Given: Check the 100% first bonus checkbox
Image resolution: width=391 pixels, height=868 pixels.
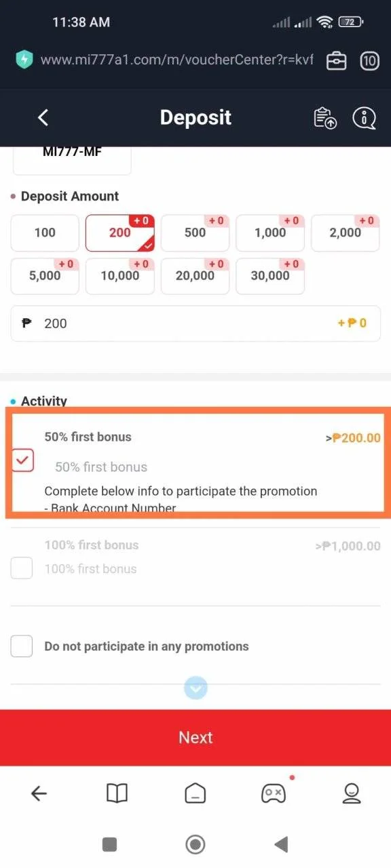Looking at the screenshot, I should pos(22,568).
